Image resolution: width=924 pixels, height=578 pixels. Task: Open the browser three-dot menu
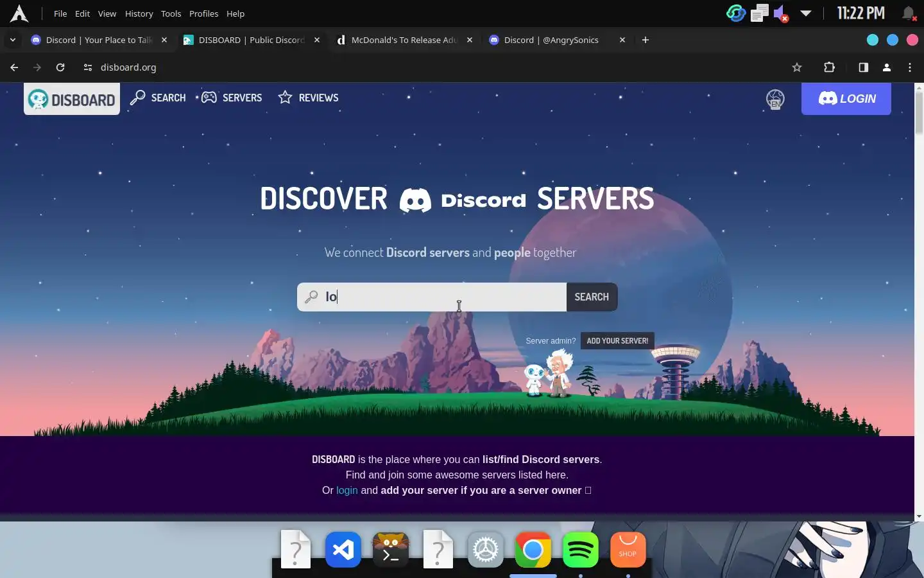[910, 67]
